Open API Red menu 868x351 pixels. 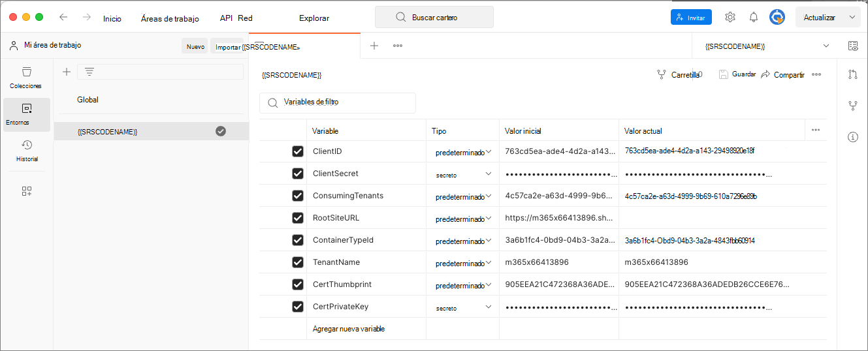pyautogui.click(x=236, y=18)
